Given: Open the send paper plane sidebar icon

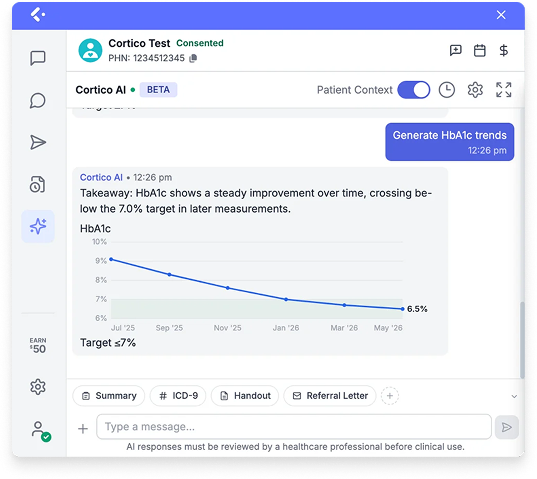Looking at the screenshot, I should (x=38, y=142).
